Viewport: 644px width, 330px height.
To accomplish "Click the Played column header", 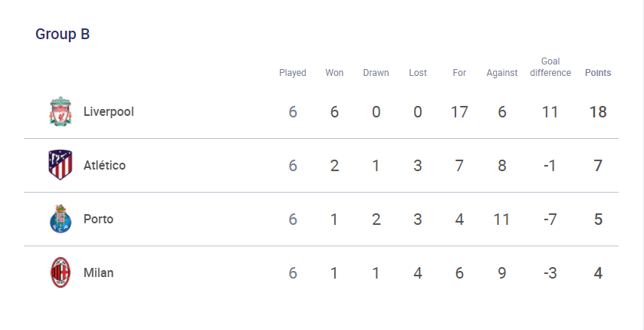I will coord(293,73).
